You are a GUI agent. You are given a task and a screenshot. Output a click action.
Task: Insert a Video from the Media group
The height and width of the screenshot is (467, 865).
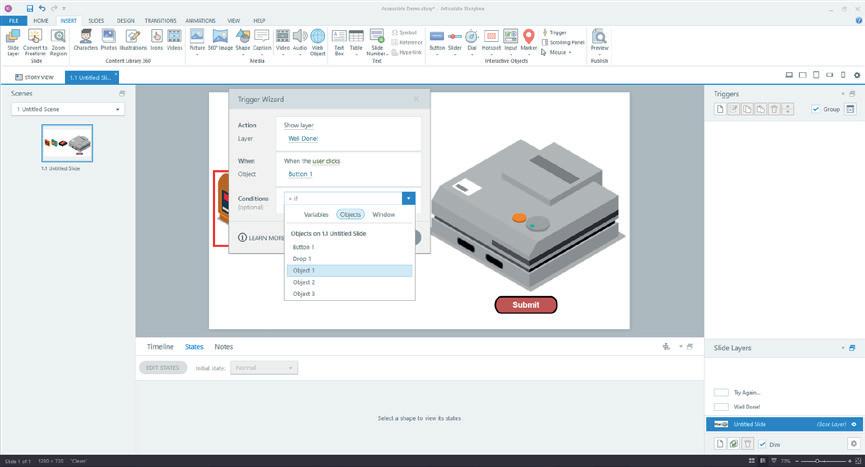282,40
